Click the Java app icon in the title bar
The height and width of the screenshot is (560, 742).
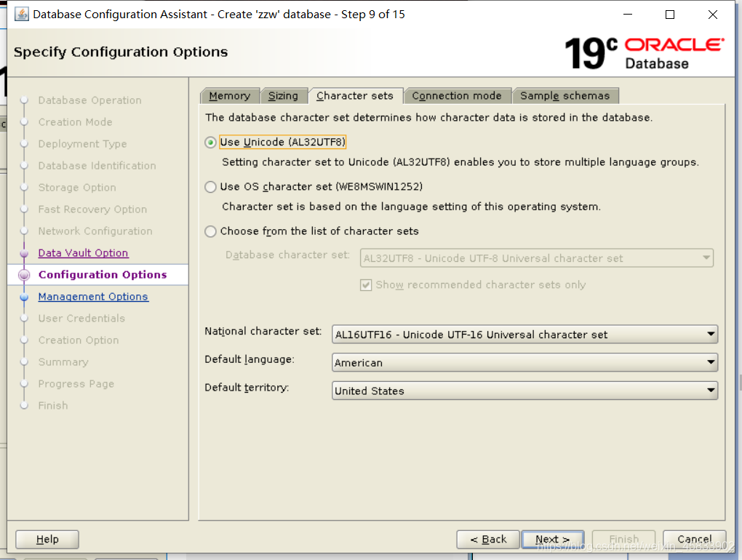(21, 15)
